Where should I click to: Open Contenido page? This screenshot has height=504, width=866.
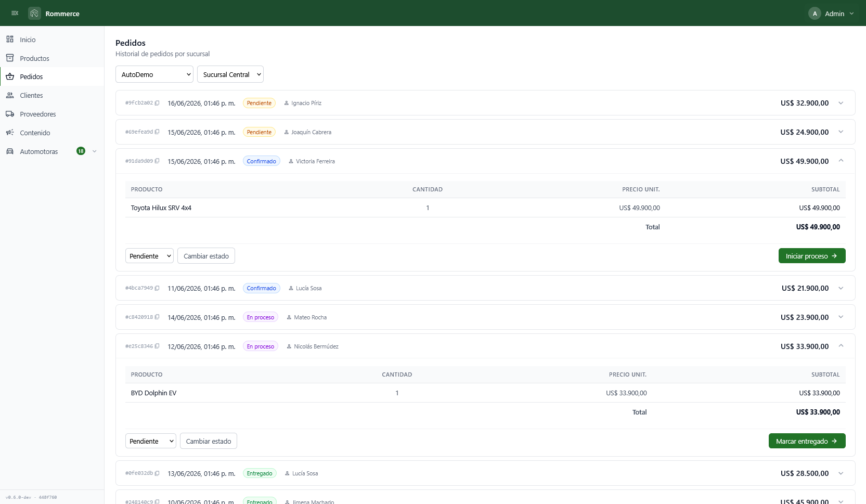(52, 133)
